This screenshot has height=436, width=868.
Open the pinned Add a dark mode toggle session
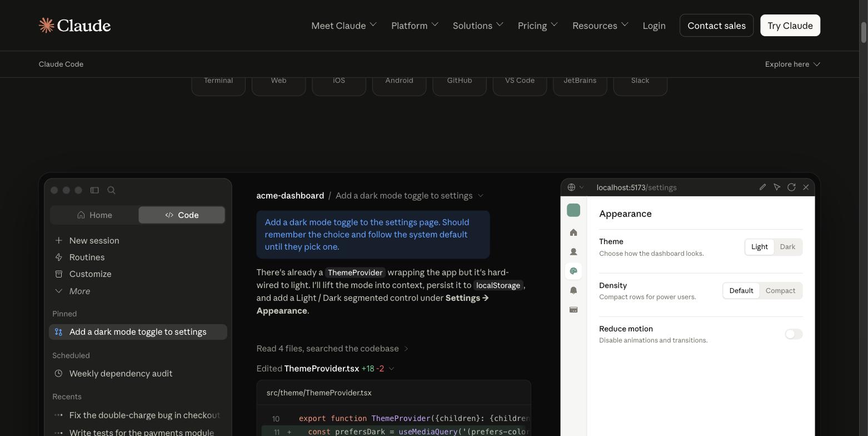pyautogui.click(x=138, y=332)
